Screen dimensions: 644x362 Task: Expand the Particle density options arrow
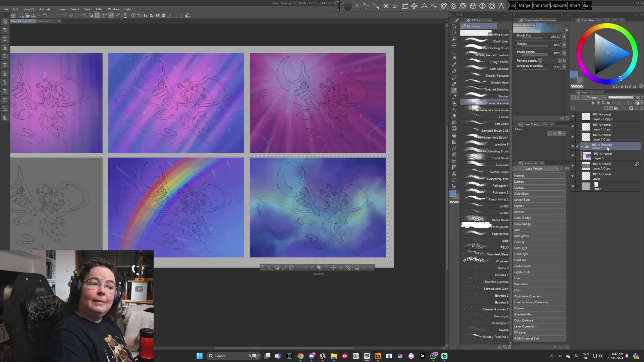coord(559,61)
